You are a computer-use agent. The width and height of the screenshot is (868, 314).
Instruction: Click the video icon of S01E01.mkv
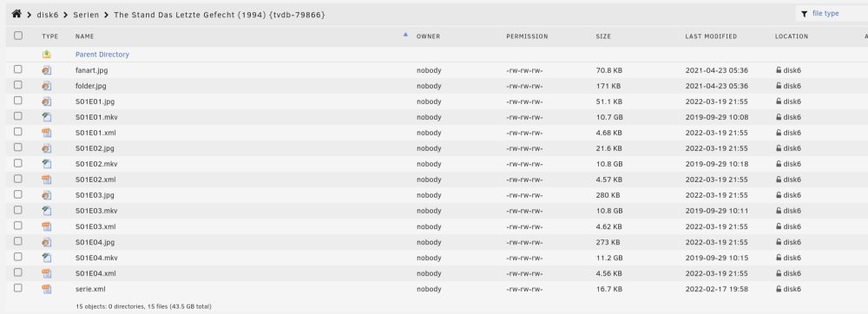(47, 117)
